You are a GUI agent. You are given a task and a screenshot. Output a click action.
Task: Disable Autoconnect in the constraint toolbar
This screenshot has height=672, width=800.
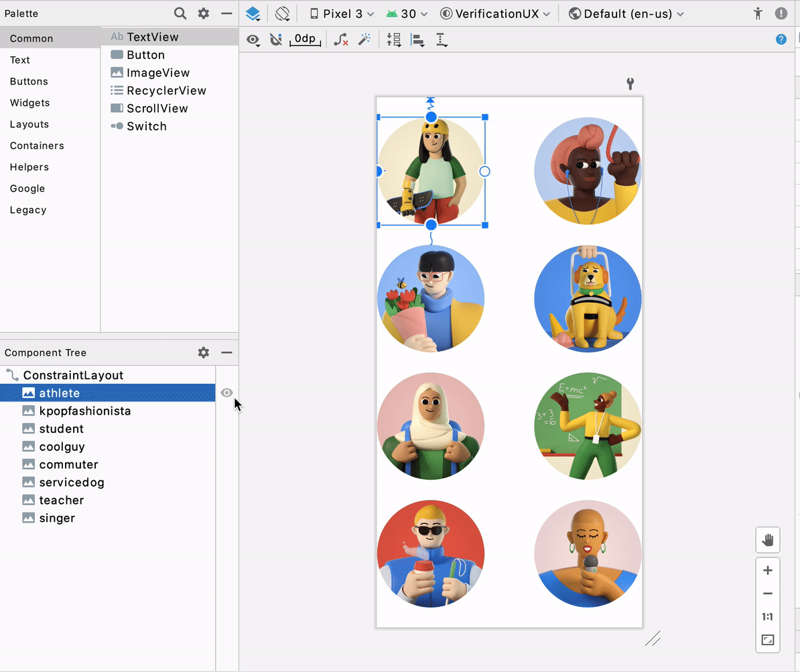[x=275, y=39]
